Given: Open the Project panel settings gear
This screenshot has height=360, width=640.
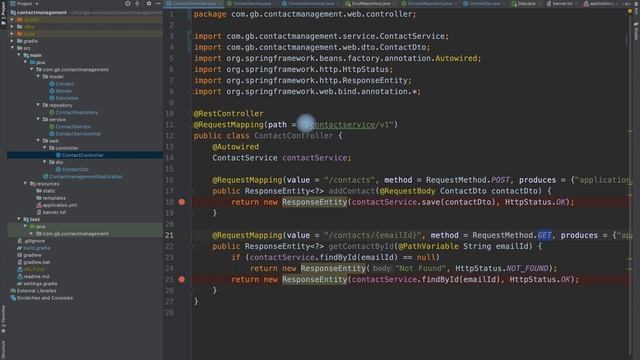Looking at the screenshot, I should click(149, 3).
